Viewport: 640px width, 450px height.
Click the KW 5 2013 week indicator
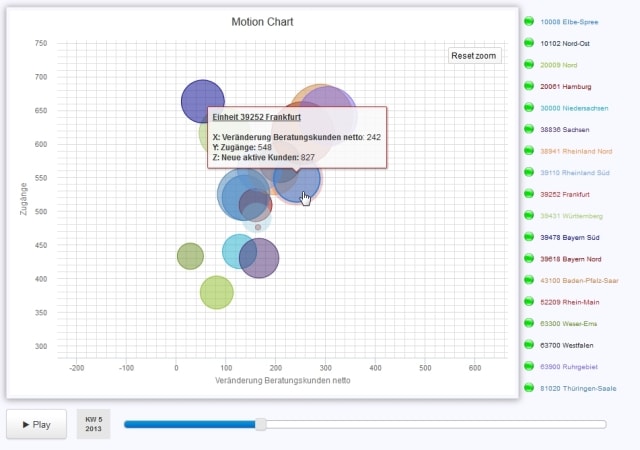coord(94,424)
